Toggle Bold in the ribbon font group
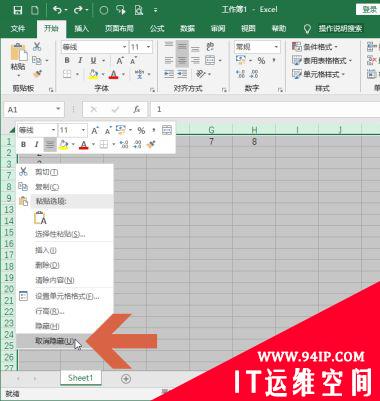Screen dimensions: 380x401 67,61
